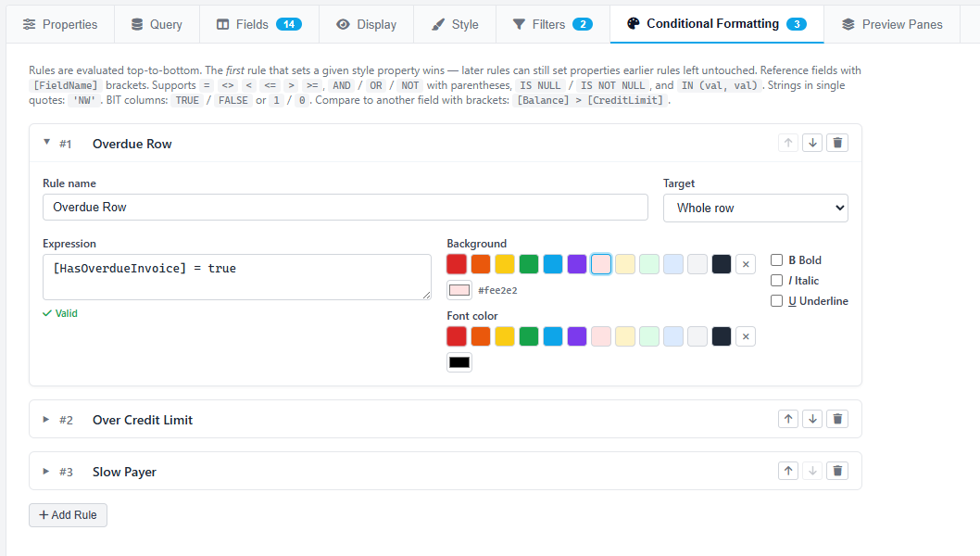Pick yellow Background swatch
The height and width of the screenshot is (556, 980).
coord(505,264)
